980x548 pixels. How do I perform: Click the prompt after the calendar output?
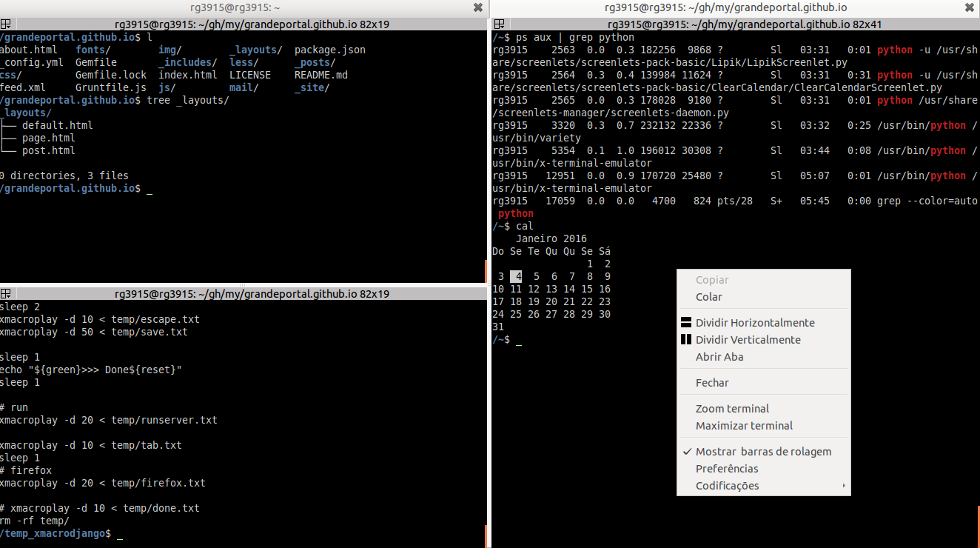[507, 340]
